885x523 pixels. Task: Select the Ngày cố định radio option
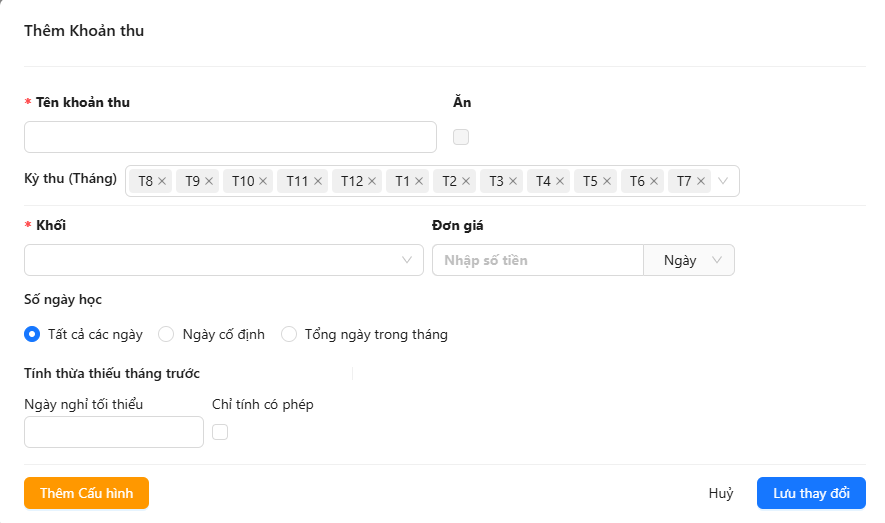[167, 334]
